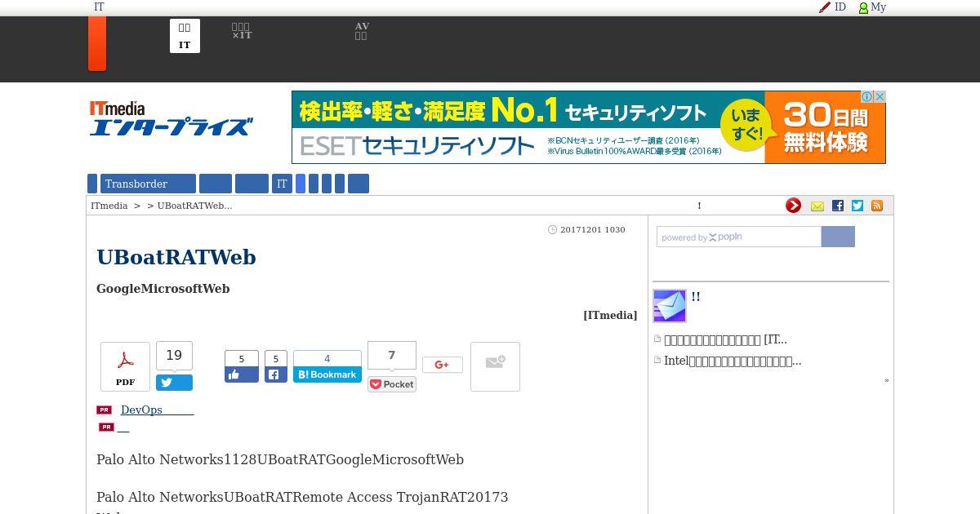Open the sidebar headline ending with [IT...
Viewport: 980px width, 514px height.
click(x=725, y=339)
